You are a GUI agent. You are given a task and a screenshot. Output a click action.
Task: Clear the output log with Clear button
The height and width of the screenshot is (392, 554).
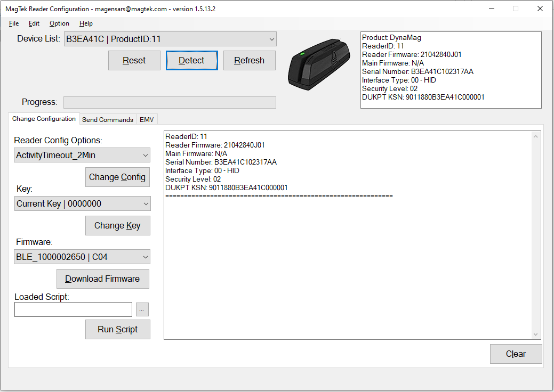tap(516, 354)
